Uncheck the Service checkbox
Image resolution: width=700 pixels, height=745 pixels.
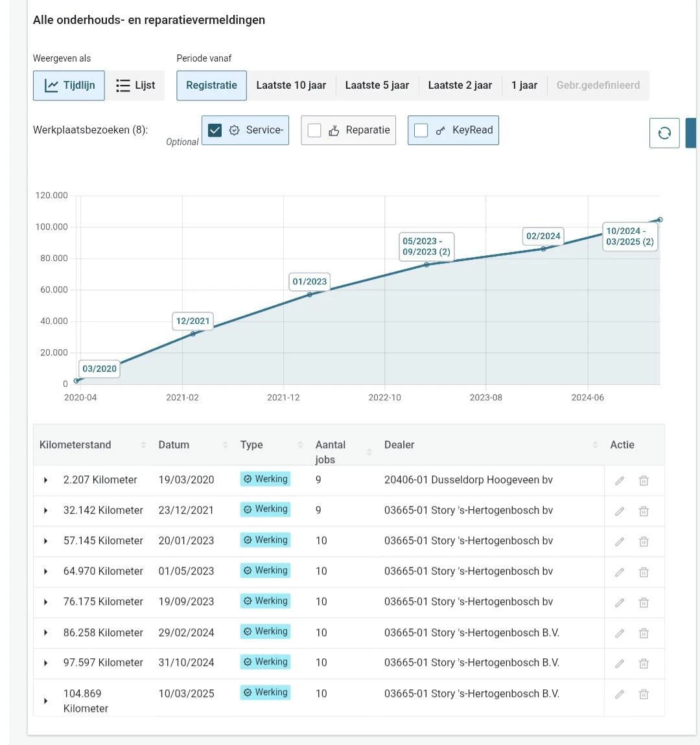click(x=215, y=130)
